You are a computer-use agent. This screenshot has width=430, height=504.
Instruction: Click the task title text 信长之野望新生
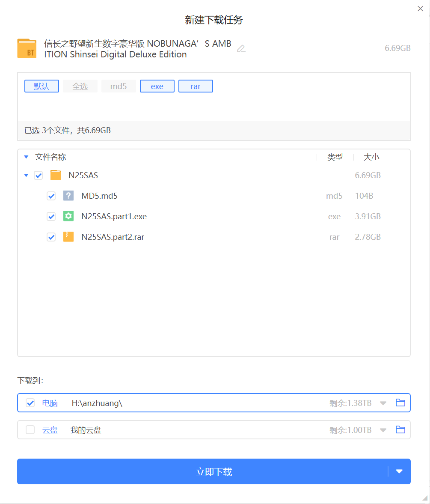click(138, 49)
